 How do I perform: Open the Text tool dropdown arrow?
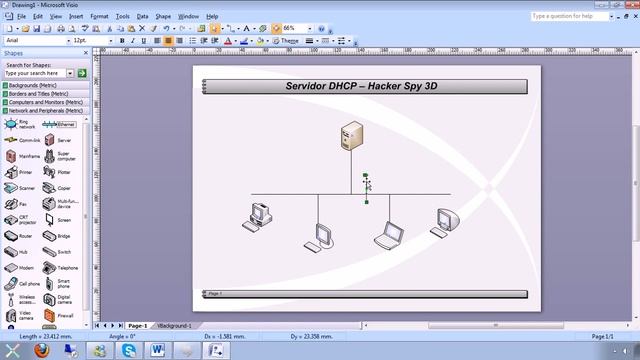click(x=254, y=29)
